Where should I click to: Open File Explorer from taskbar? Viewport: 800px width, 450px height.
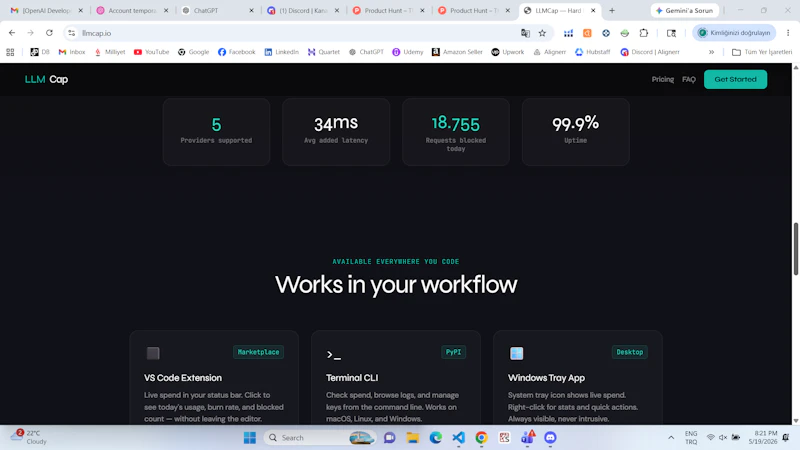(x=412, y=438)
